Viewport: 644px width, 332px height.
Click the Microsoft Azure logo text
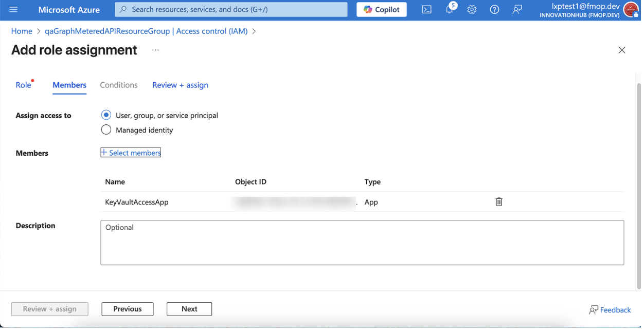69,9
